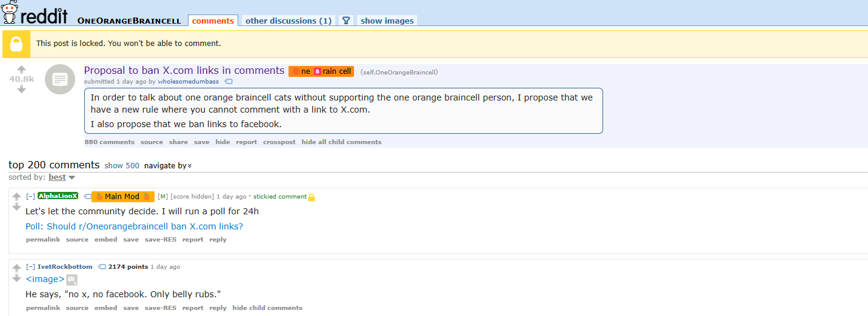
Task: Collapse IvetRockbottom's comment with [–] toggle
Action: coord(30,266)
